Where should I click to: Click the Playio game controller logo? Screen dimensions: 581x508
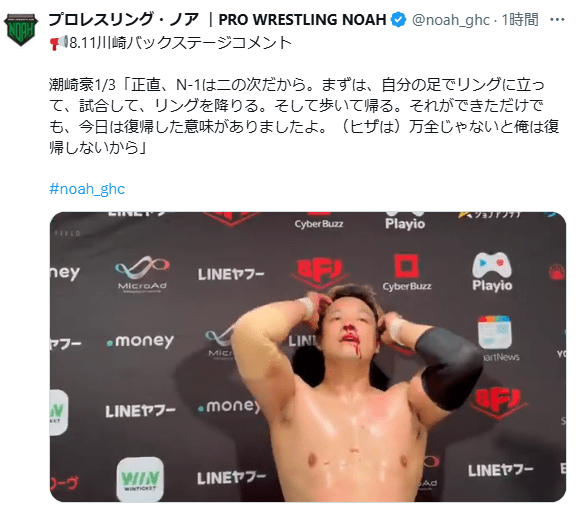pos(492,272)
